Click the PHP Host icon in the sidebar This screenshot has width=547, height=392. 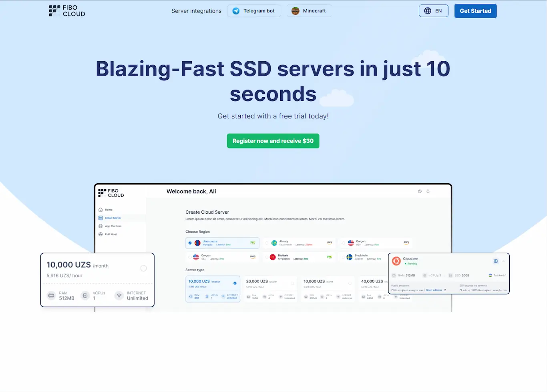(x=101, y=234)
